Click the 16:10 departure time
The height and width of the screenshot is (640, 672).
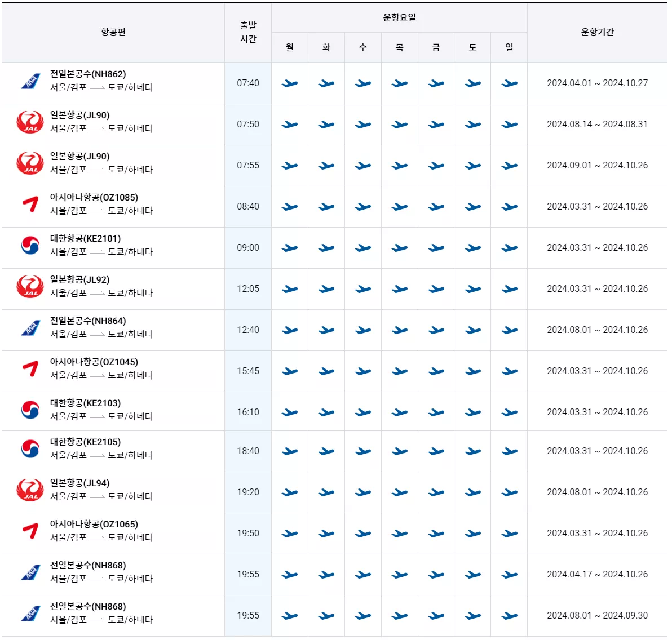(x=248, y=412)
